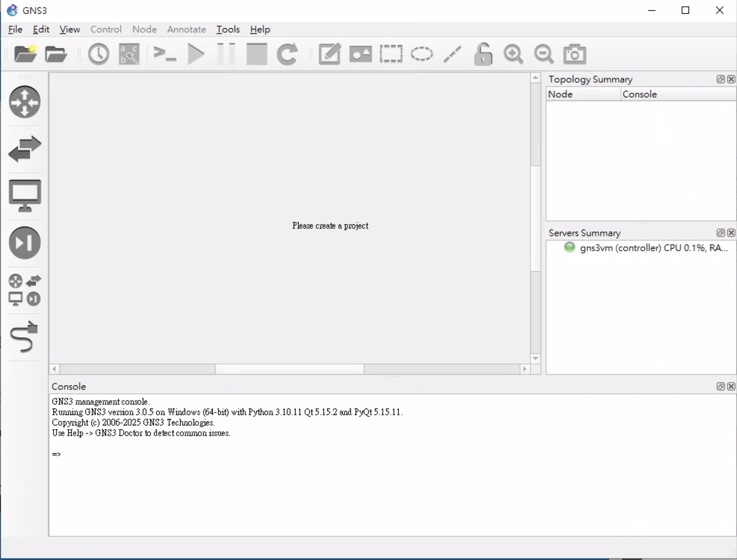The width and height of the screenshot is (737, 560).
Task: Float the Topology Summary panel
Action: 721,79
